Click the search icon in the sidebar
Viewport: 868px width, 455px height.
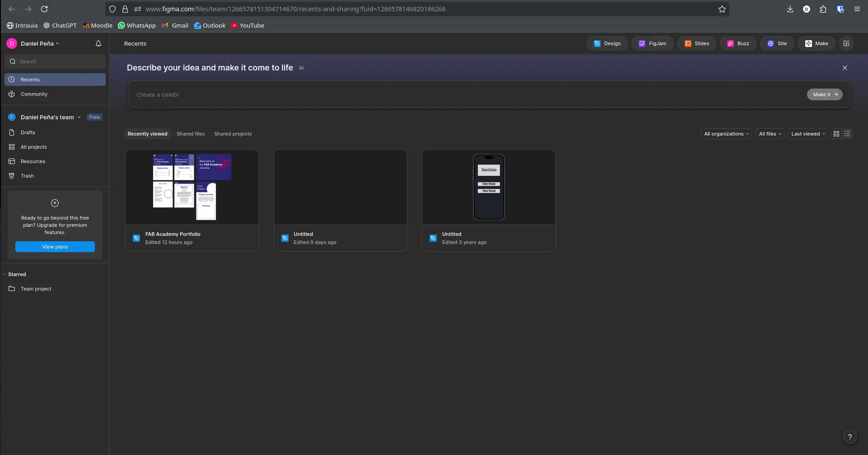click(13, 61)
